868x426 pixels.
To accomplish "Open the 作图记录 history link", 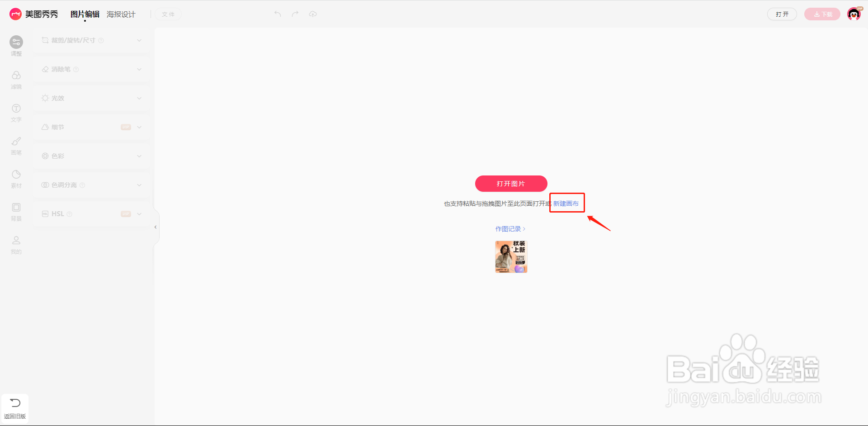I will pyautogui.click(x=510, y=229).
